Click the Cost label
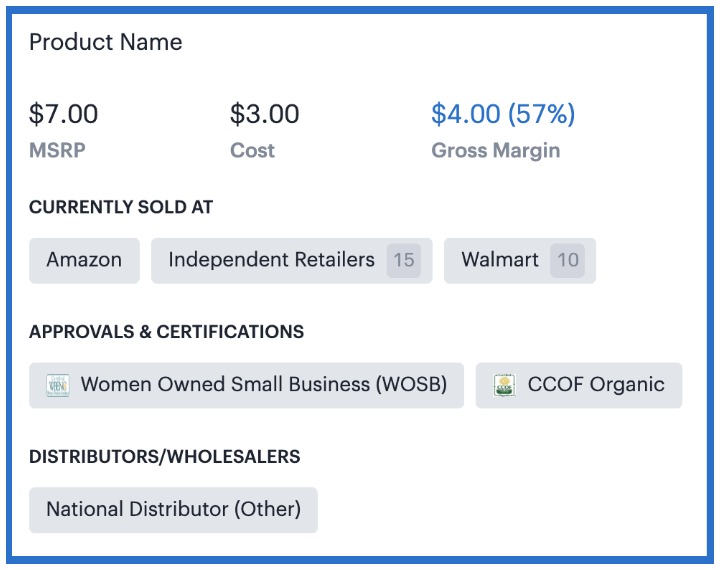Viewport: 724px width, 570px height. click(x=252, y=151)
